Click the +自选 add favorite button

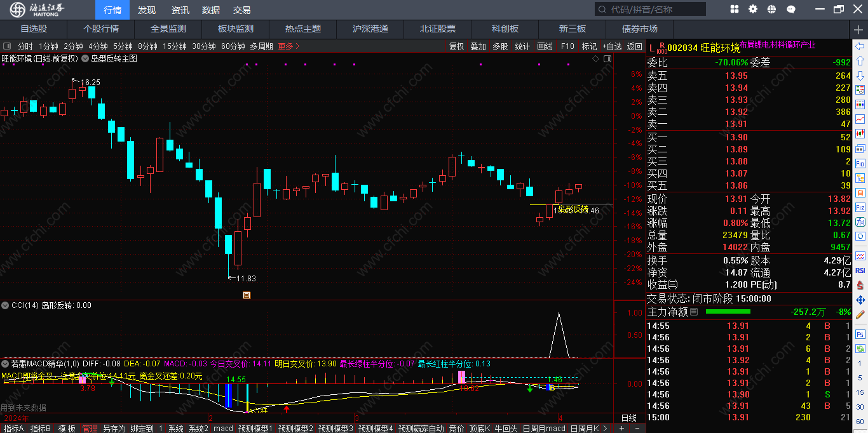tap(611, 46)
